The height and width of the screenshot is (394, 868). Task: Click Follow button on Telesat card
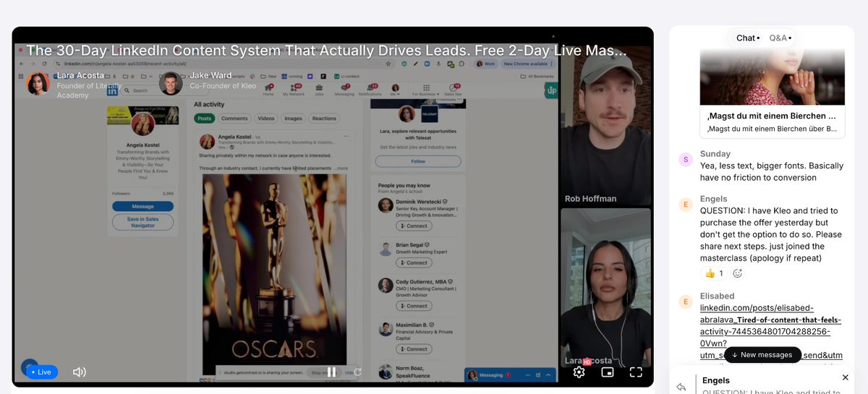point(418,161)
